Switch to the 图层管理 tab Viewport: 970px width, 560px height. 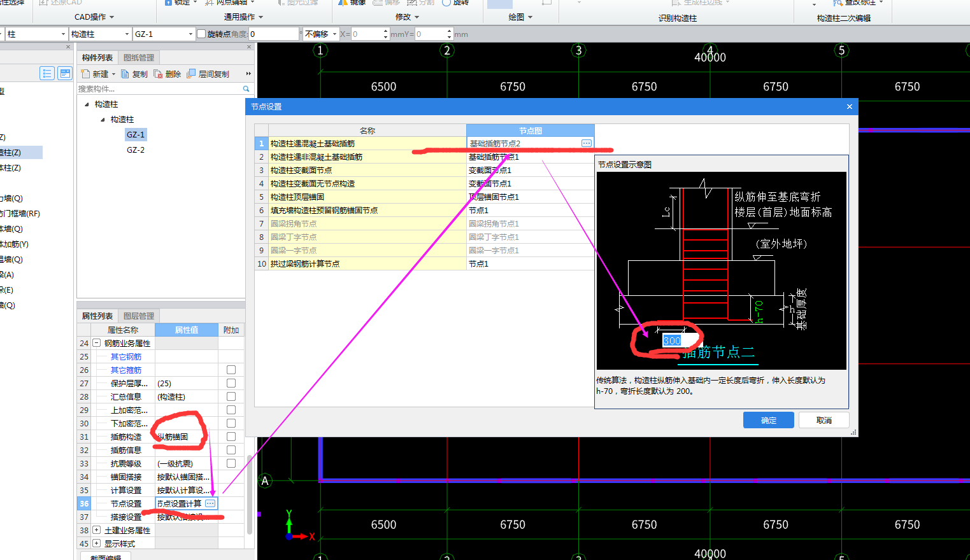coord(139,316)
